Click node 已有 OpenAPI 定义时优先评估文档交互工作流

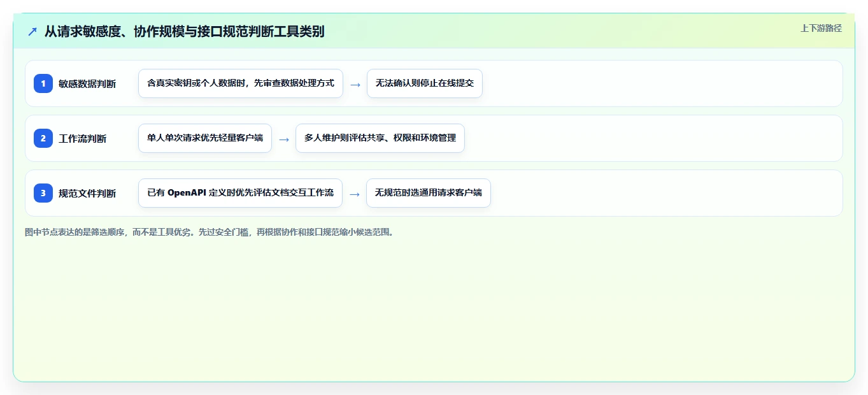click(x=240, y=193)
